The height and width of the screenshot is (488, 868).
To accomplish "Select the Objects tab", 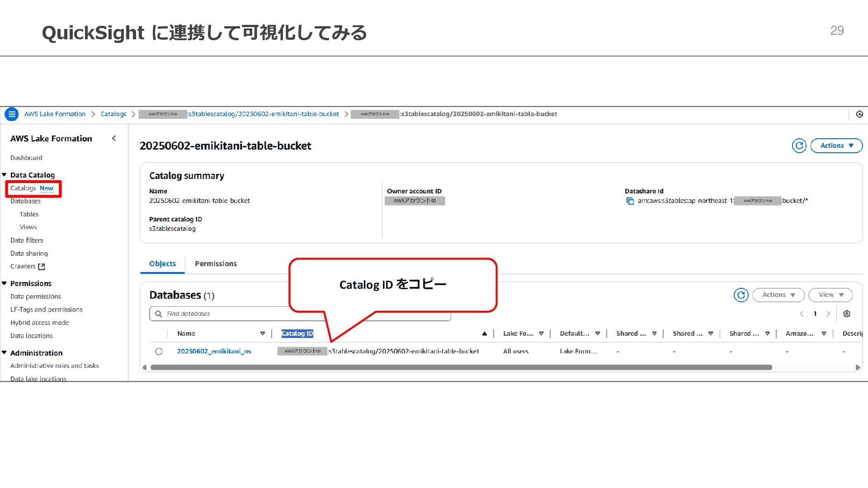I will click(162, 263).
